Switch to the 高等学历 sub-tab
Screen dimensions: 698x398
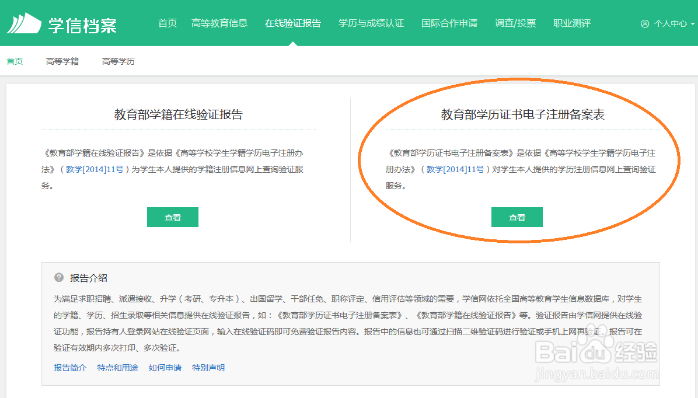pyautogui.click(x=118, y=61)
